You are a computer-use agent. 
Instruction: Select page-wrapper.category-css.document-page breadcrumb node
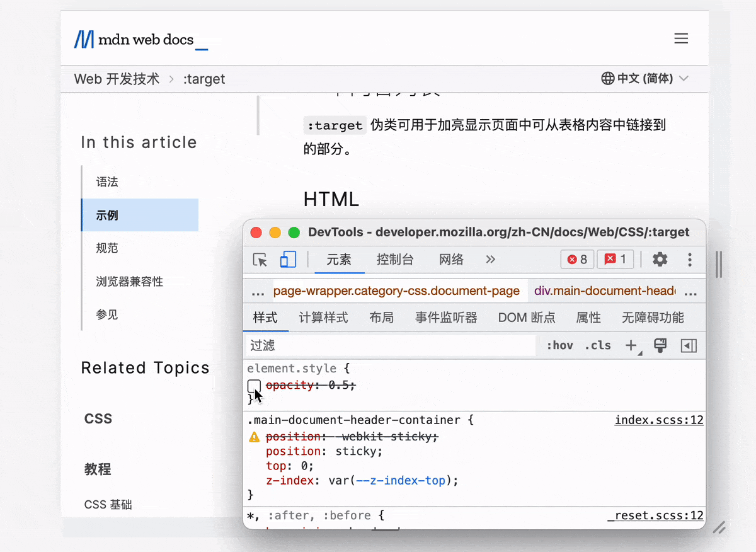(396, 291)
